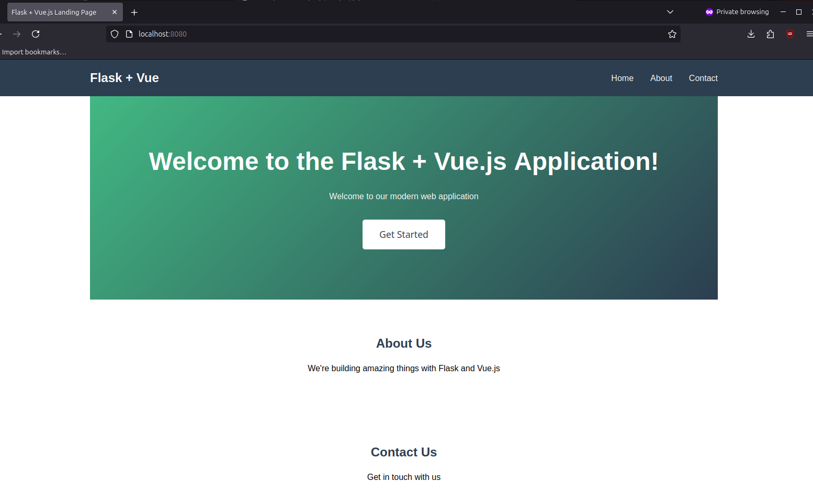Viewport: 813px width, 504px height.
Task: Click the localhost:8080 address bar
Action: click(393, 34)
